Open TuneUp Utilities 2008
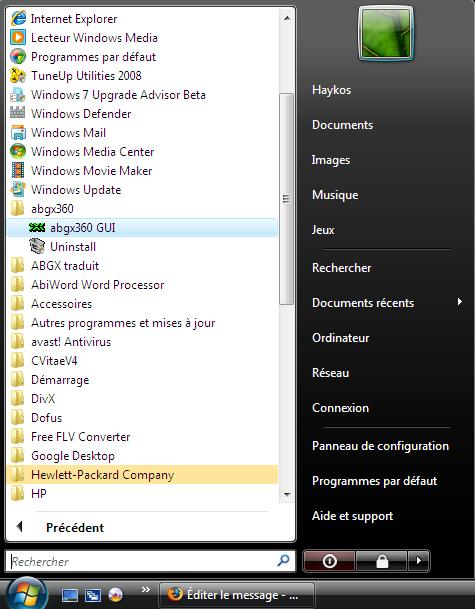The width and height of the screenshot is (475, 609). (76, 75)
